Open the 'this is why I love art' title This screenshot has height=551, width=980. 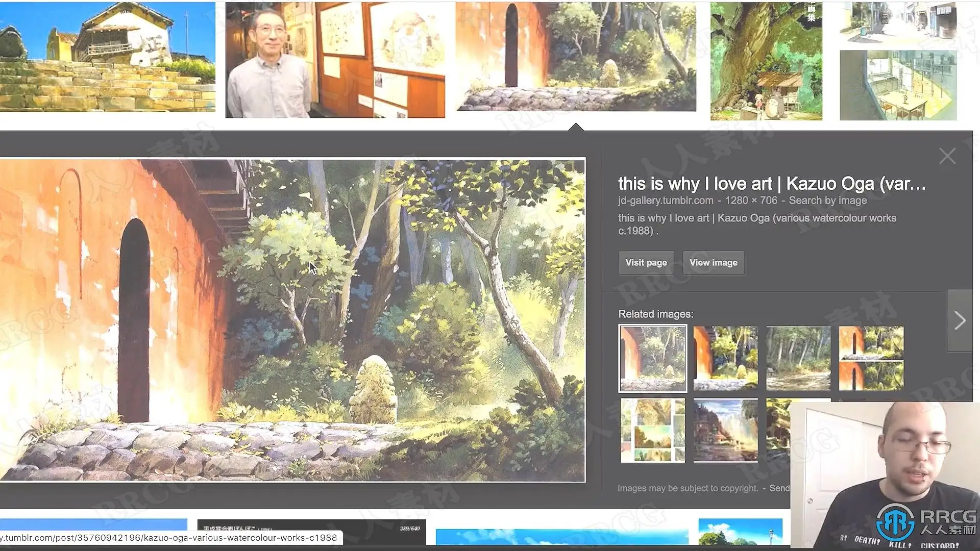(772, 184)
